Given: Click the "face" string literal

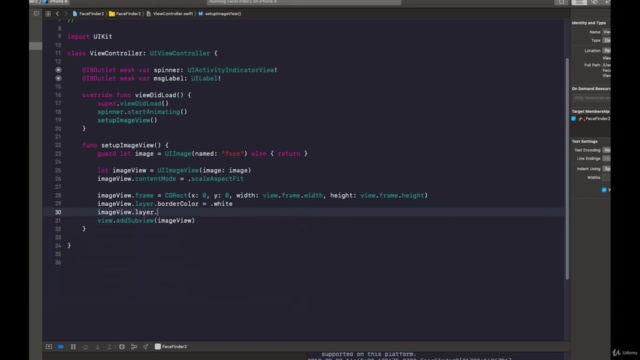Looking at the screenshot, I should coord(232,153).
